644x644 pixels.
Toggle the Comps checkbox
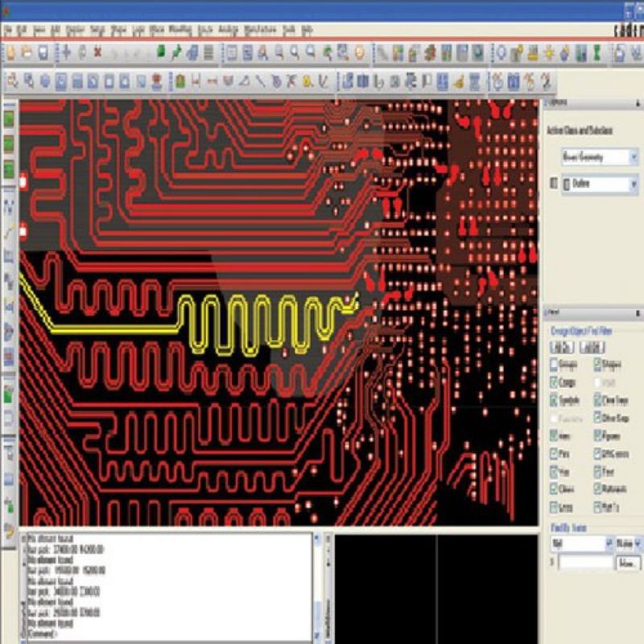point(554,382)
